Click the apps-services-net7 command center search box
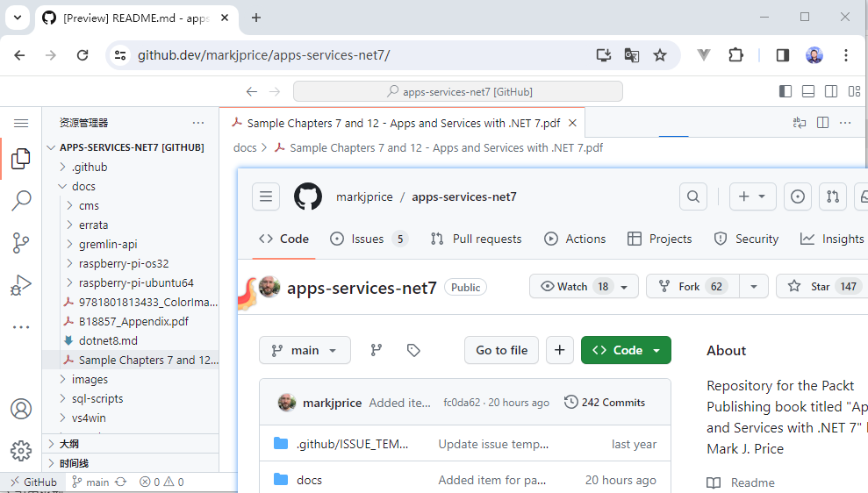The image size is (868, 493). tap(458, 91)
